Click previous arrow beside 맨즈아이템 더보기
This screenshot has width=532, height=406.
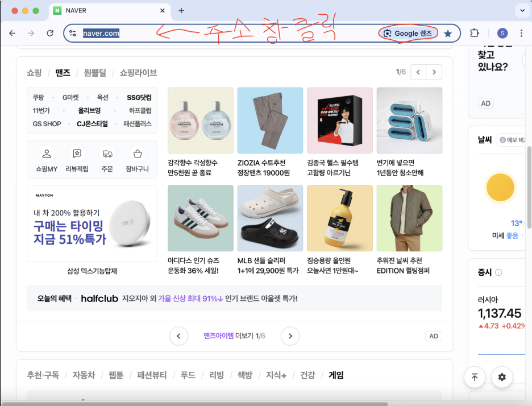pos(179,336)
